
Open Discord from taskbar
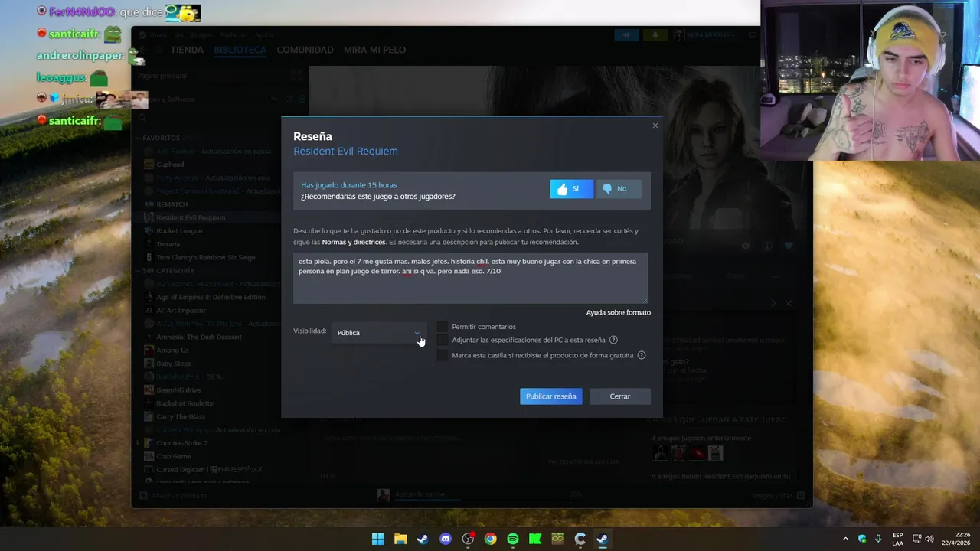(446, 539)
